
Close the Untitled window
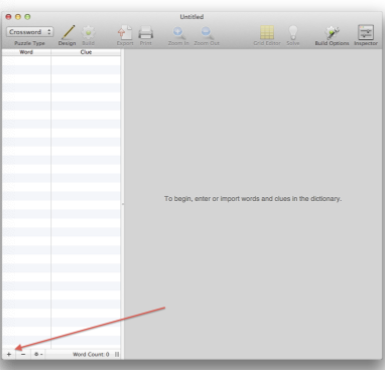(x=9, y=17)
